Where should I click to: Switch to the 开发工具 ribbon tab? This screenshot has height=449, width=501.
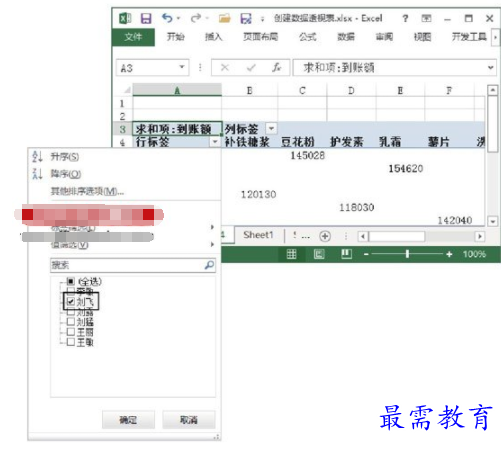(469, 37)
